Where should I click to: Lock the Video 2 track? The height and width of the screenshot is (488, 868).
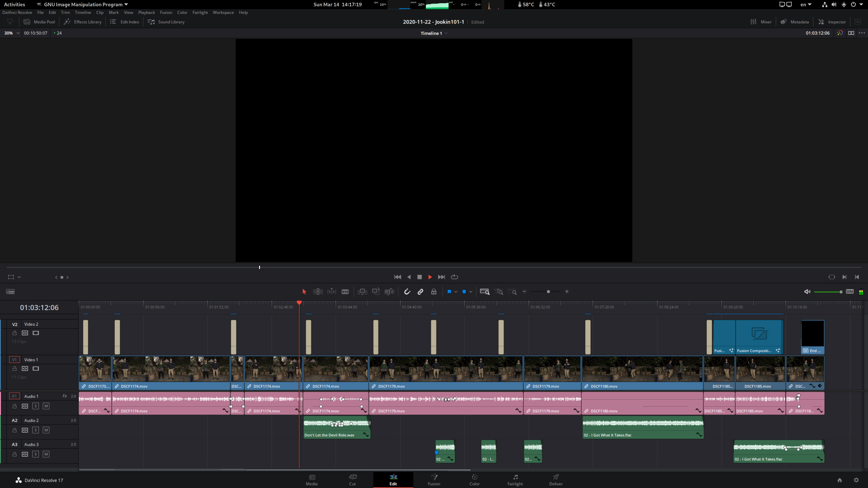(14, 333)
